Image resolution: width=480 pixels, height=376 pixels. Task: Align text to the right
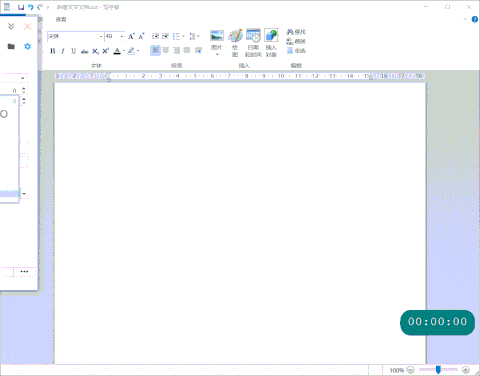point(176,50)
